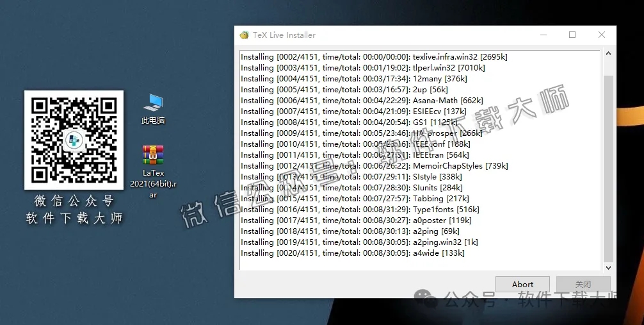Viewport: 644px width, 325px height.
Task: Click log line for Asana-Math [662k]
Action: [362, 101]
